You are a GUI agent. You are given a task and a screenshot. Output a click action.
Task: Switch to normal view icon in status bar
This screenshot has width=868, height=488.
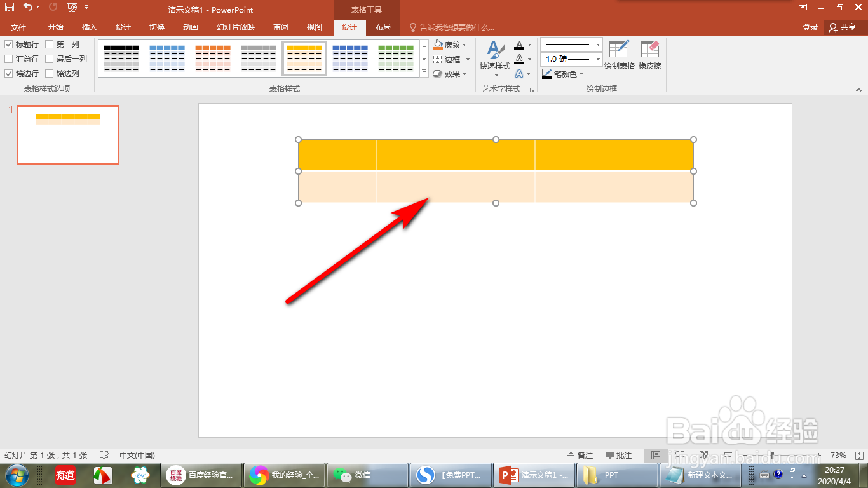[x=656, y=456]
